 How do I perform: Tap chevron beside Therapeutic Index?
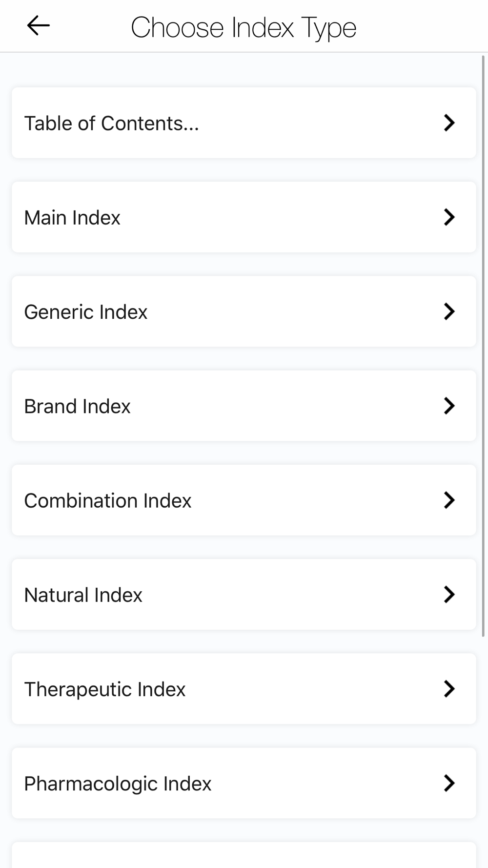pyautogui.click(x=449, y=688)
